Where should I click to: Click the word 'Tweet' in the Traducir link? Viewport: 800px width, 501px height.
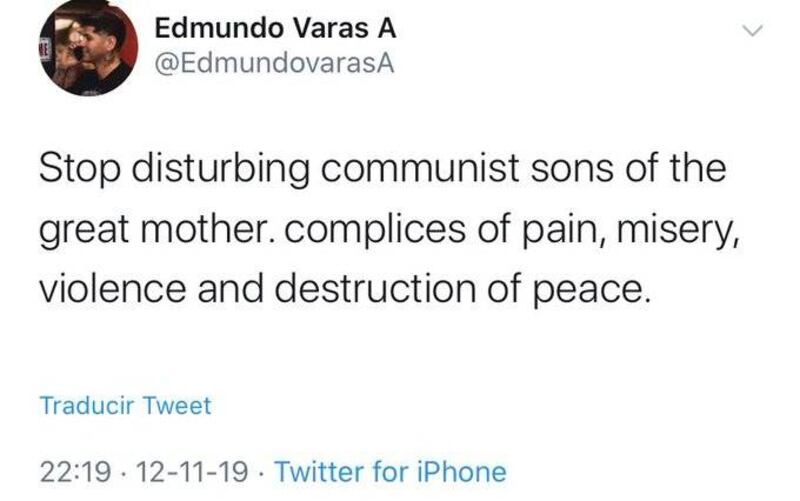click(x=177, y=406)
